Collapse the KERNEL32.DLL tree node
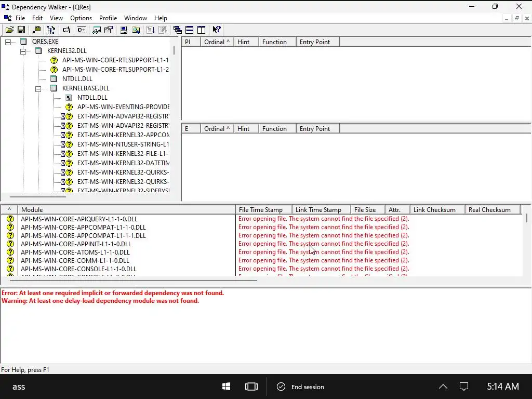 23,51
